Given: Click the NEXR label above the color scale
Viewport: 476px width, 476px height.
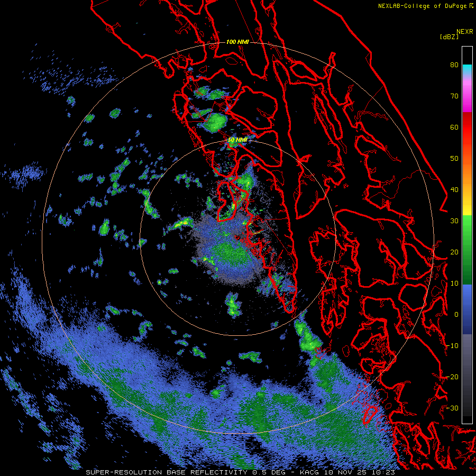Looking at the screenshot, I should (x=465, y=31).
